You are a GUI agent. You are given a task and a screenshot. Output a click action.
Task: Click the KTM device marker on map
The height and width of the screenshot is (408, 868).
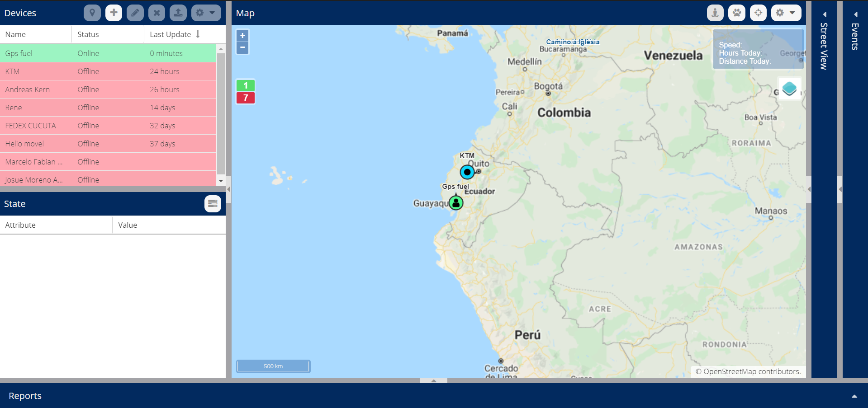[x=467, y=172]
